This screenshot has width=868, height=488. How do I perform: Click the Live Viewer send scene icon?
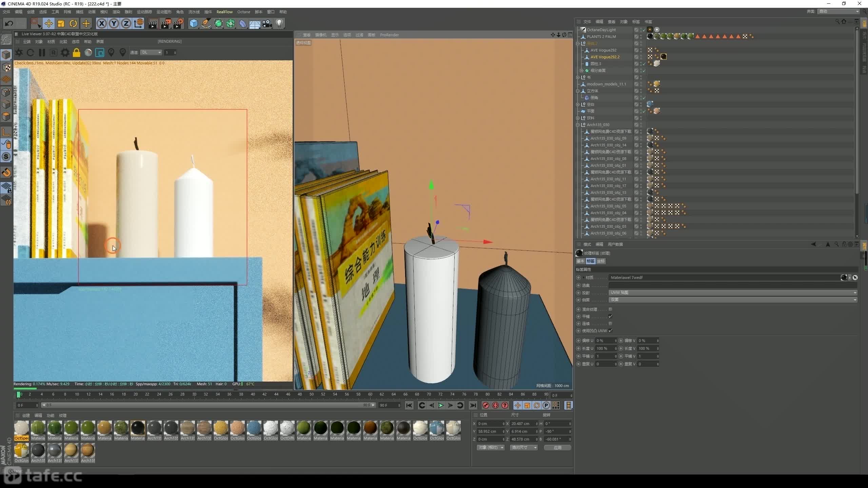pos(19,53)
